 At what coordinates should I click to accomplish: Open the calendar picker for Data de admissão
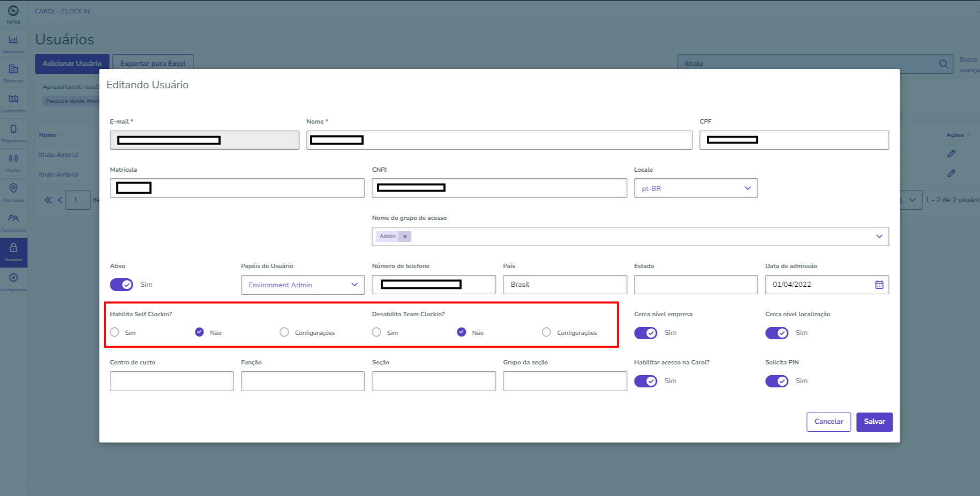(879, 285)
